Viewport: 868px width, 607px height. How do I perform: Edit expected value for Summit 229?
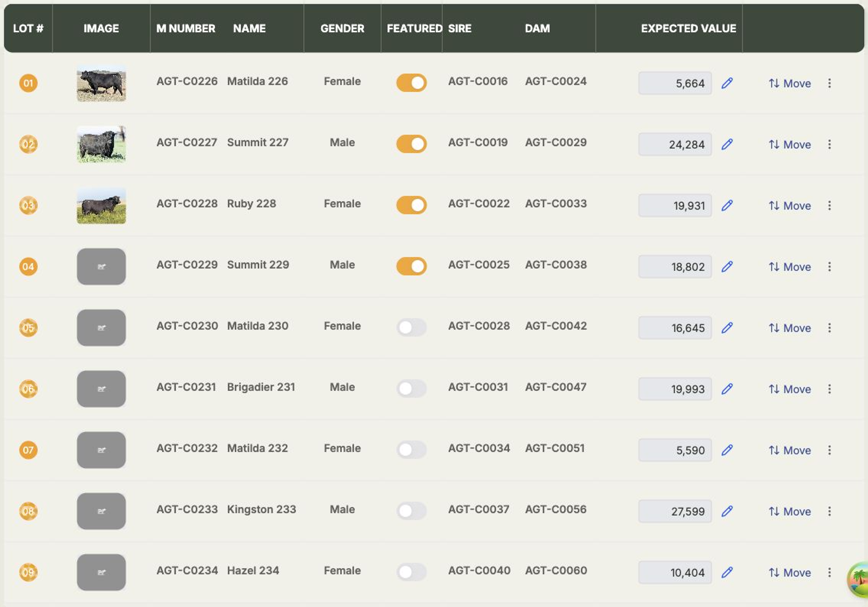tap(727, 266)
